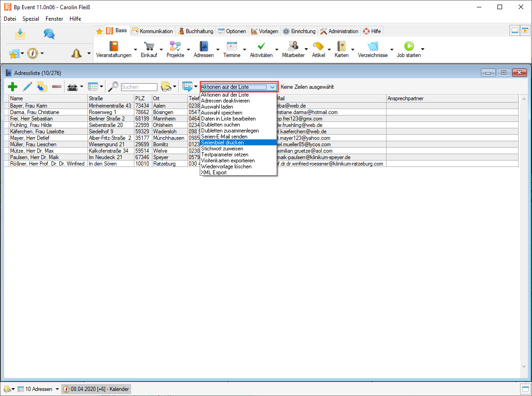Click the magnifying glass search icon
Screen dimensions: 532x396
pyautogui.click(x=113, y=86)
